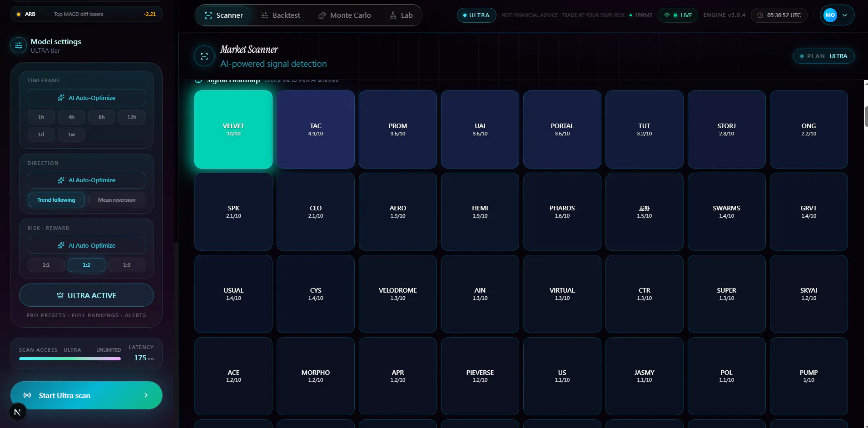The width and height of the screenshot is (868, 428).
Task: Open the UAI heatmap tile
Action: coord(480,129)
